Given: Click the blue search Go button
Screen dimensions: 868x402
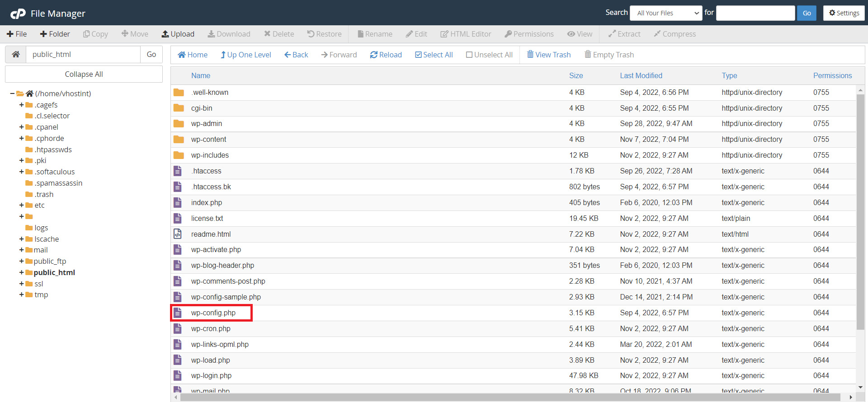Looking at the screenshot, I should point(807,13).
